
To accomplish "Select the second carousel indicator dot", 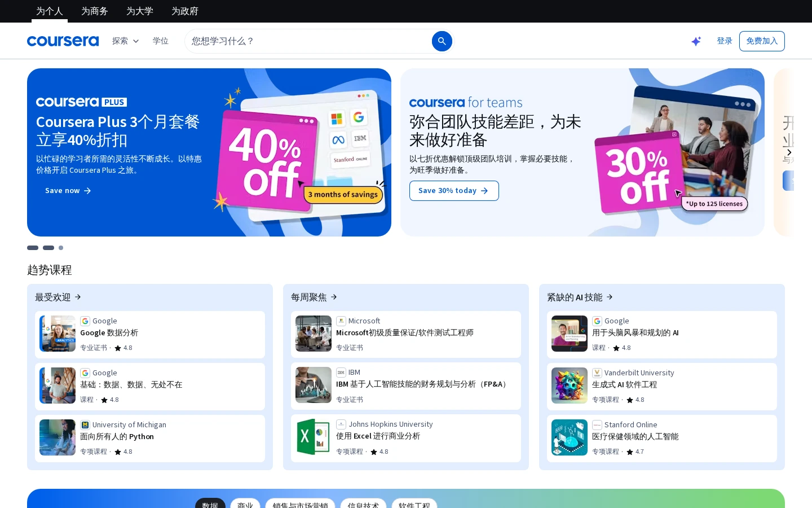I will [x=48, y=248].
